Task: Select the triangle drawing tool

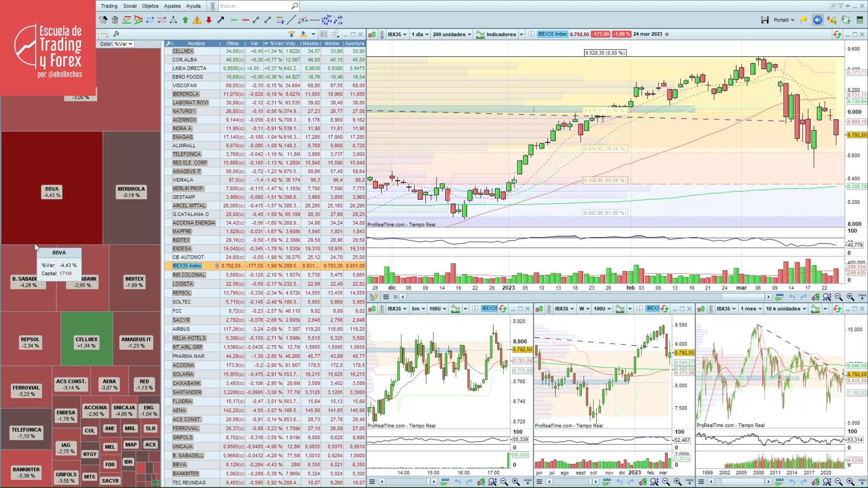Action: pyautogui.click(x=173, y=20)
